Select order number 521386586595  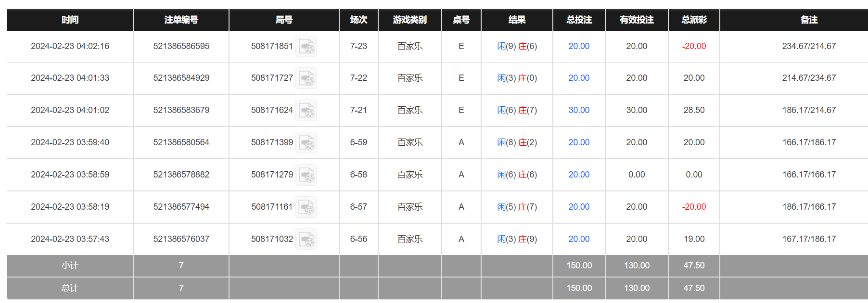pos(181,46)
